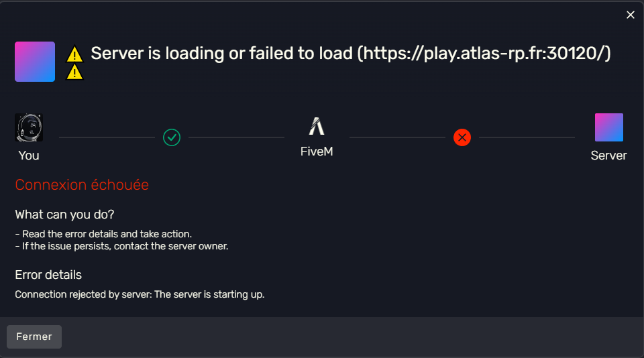
Task: Click the FiveM logo icon
Action: point(317,126)
